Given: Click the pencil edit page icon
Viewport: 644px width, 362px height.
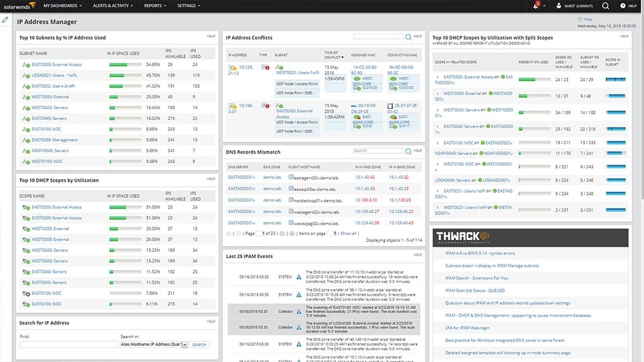Looking at the screenshot, I should tap(5, 19).
